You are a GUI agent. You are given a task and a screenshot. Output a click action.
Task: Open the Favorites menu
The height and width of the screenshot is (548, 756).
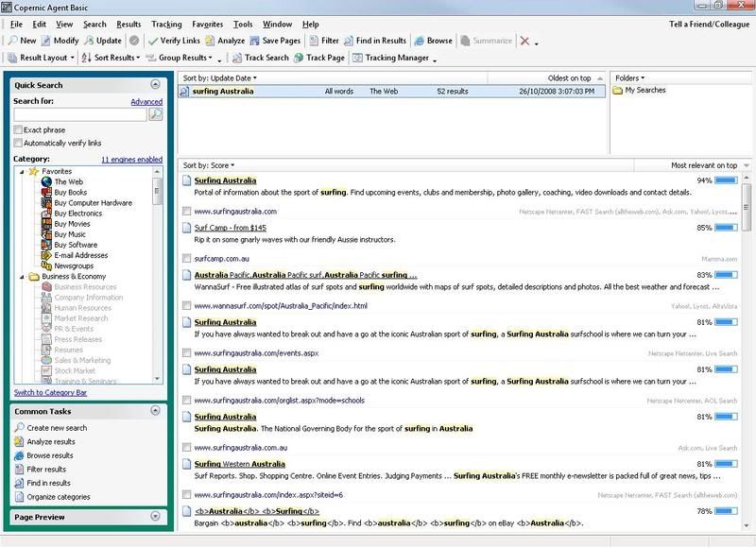[206, 24]
